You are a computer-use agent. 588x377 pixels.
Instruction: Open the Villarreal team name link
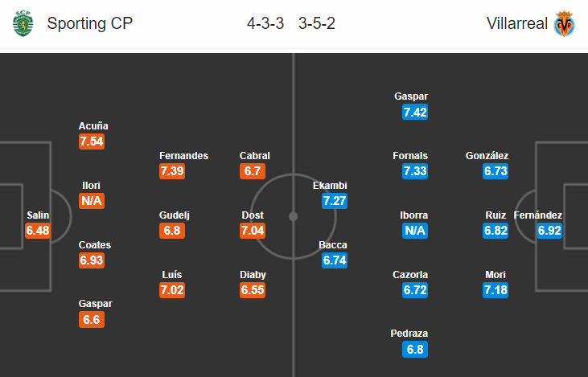pyautogui.click(x=516, y=23)
